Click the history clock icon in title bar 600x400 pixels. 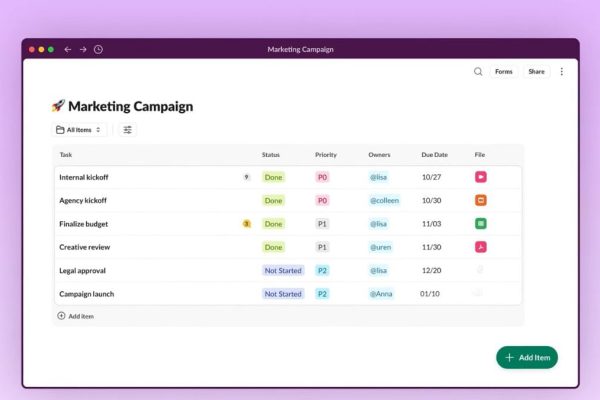click(x=98, y=49)
